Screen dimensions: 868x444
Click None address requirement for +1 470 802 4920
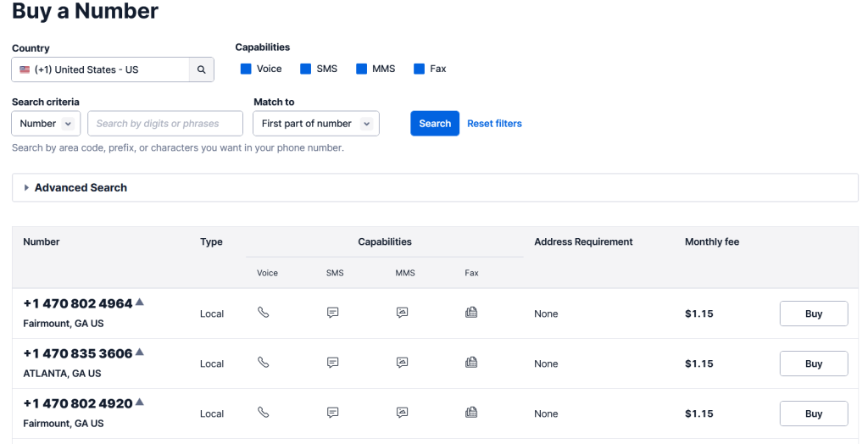(546, 413)
